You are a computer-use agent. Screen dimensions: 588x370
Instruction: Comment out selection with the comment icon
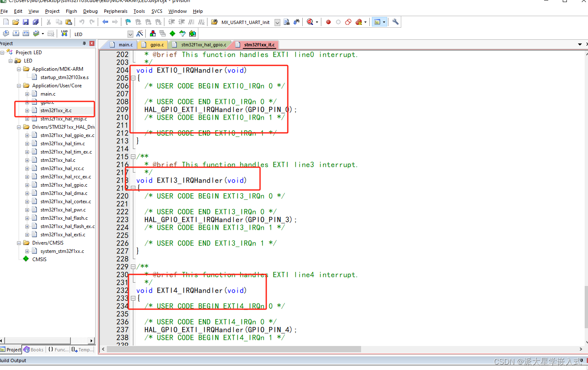(191, 22)
